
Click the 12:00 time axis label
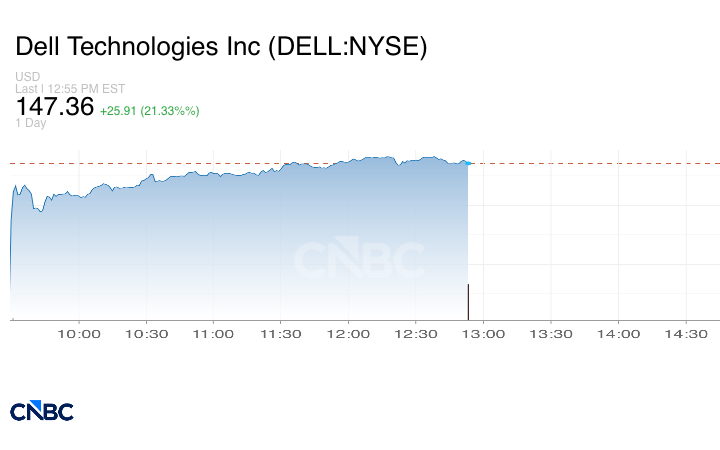click(349, 334)
